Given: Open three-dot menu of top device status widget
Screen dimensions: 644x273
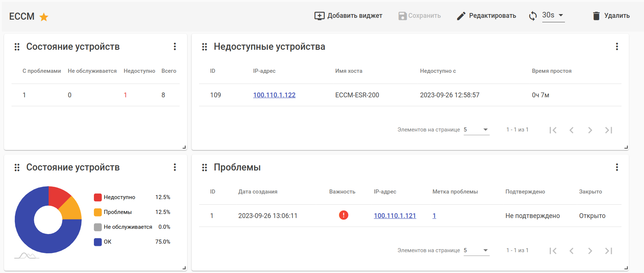Looking at the screenshot, I should pos(175,46).
